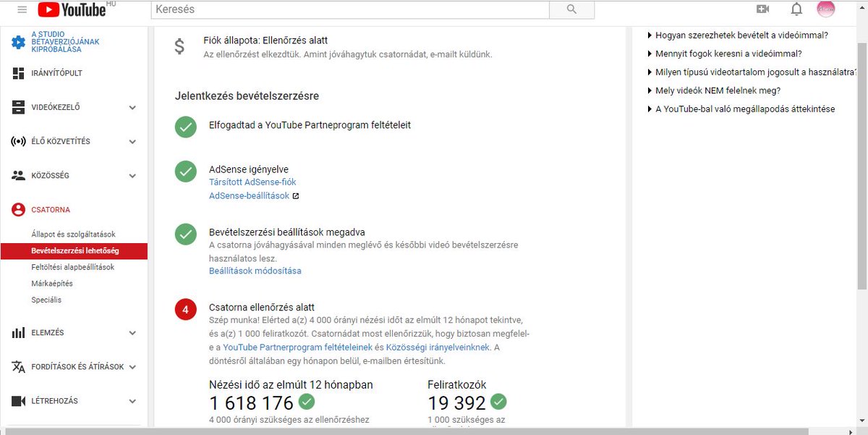Click the '1 618 176' watch time value
Viewport: 868px width, 435px height.
coord(252,402)
